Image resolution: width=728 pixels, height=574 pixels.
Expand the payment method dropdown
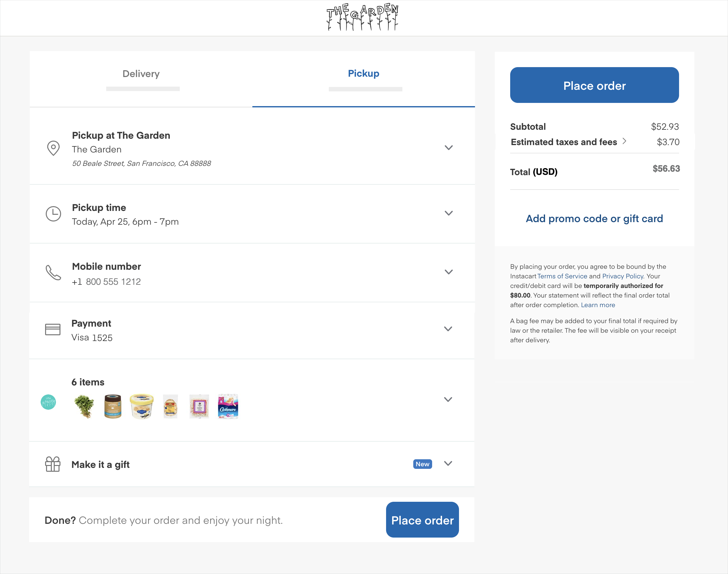pos(448,329)
